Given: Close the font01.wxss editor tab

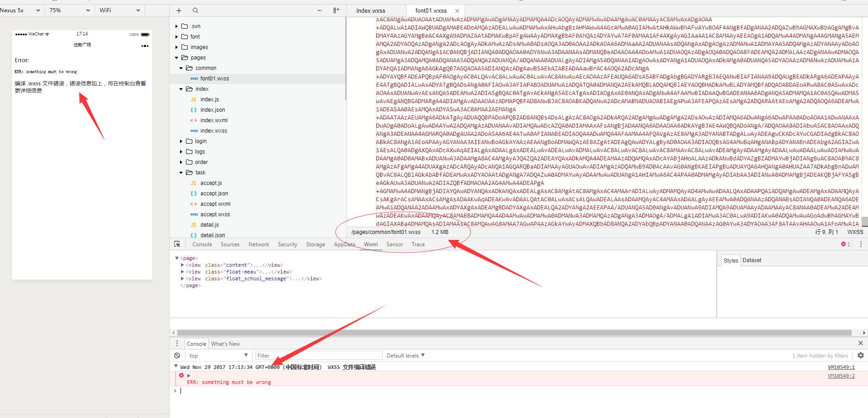Looking at the screenshot, I should click(x=457, y=11).
